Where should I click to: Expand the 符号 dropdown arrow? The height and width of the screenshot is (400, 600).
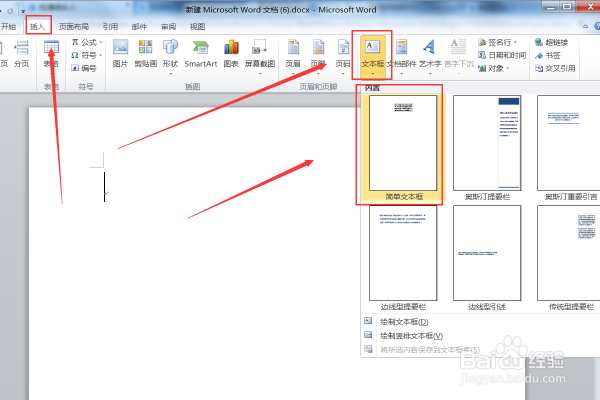point(101,56)
